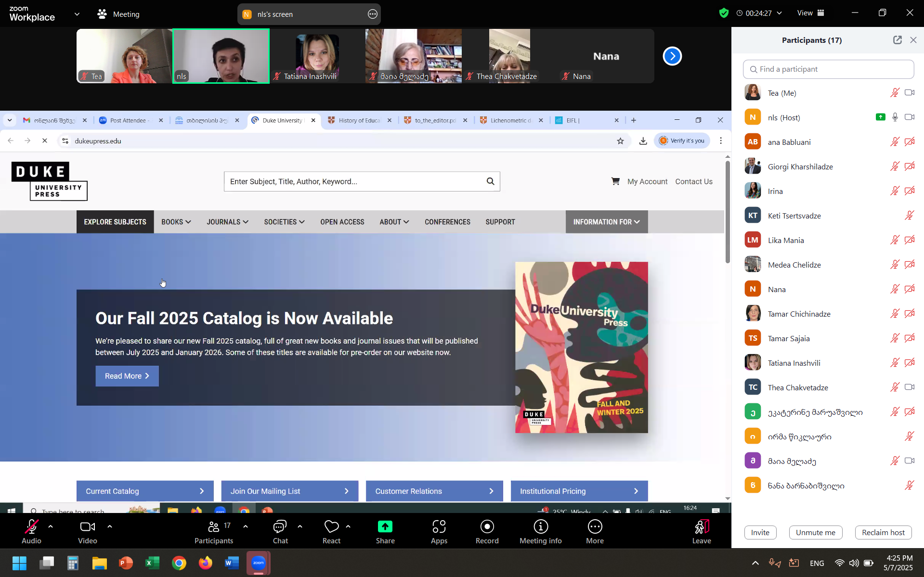
Task: Open the More options menu
Action: (595, 532)
